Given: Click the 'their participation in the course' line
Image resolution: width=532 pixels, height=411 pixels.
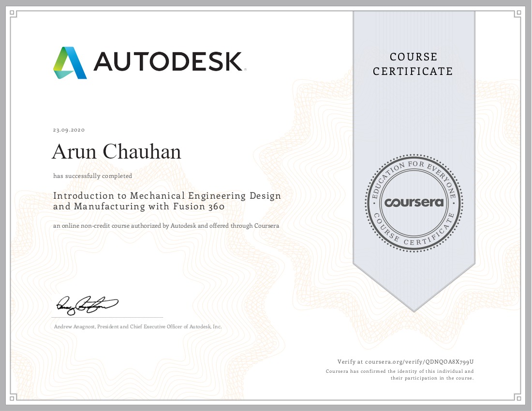Looking at the screenshot, I should point(432,378).
